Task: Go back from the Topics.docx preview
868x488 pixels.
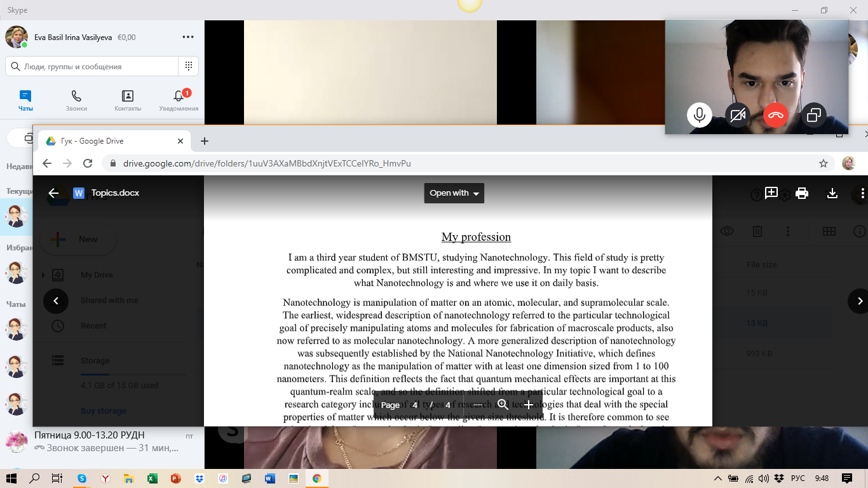Action: pyautogui.click(x=53, y=193)
